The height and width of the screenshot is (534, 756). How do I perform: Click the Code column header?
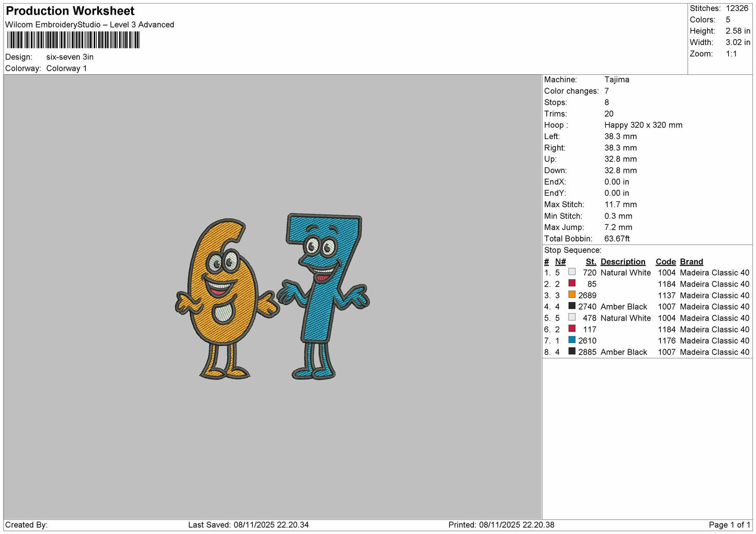pyautogui.click(x=665, y=262)
